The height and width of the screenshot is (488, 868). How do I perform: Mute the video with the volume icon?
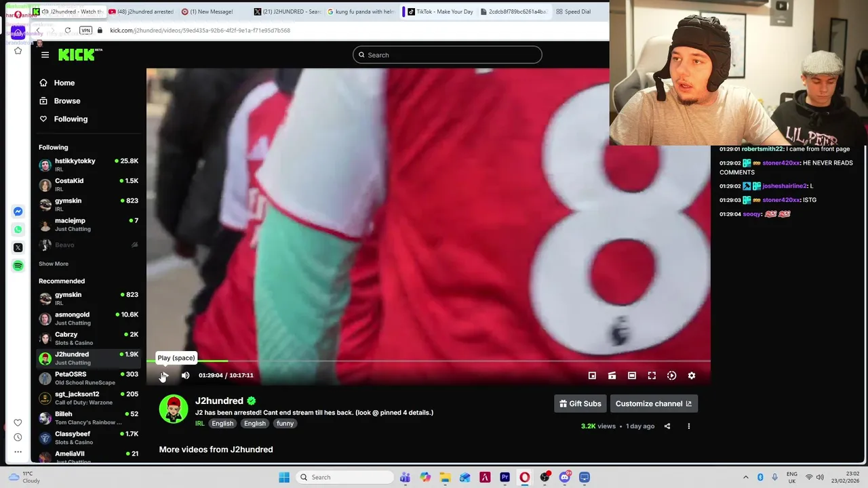[x=185, y=375]
